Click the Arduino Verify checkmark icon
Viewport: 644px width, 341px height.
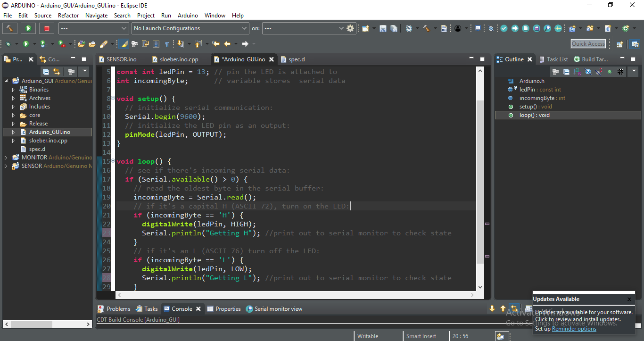point(504,28)
